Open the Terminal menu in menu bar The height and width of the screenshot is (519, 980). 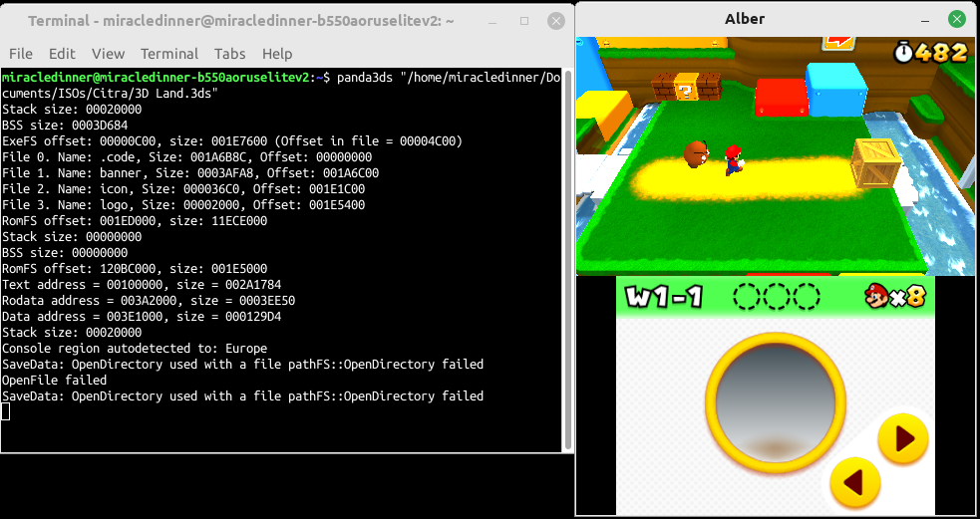coord(169,54)
